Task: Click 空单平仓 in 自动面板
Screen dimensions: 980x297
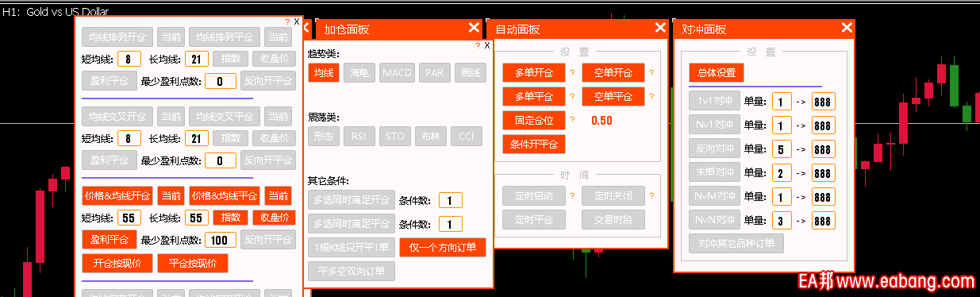Action: pos(614,97)
